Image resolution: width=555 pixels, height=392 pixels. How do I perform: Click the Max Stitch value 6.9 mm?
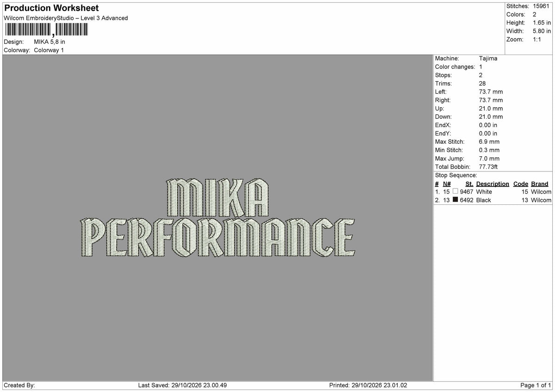point(489,142)
